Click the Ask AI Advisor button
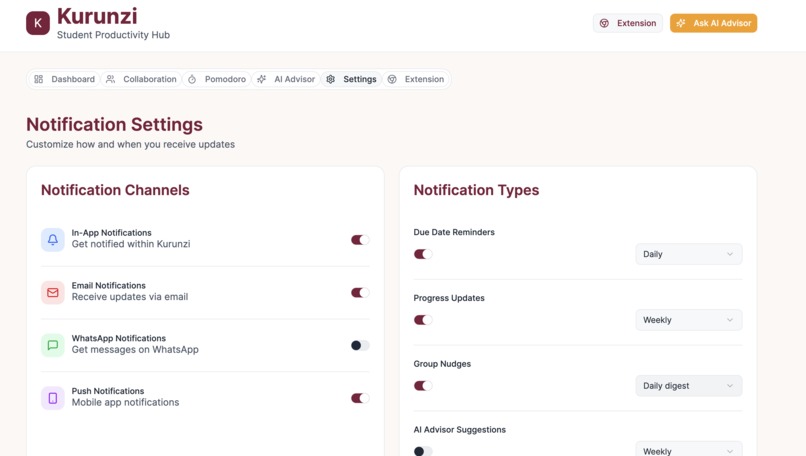Viewport: 806px width, 456px height. point(713,23)
